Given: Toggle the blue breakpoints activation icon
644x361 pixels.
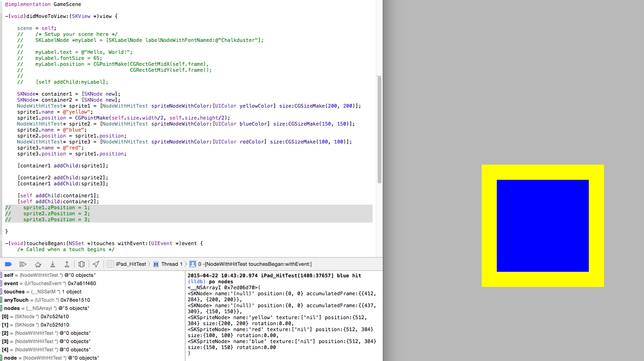Looking at the screenshot, I should (8, 264).
